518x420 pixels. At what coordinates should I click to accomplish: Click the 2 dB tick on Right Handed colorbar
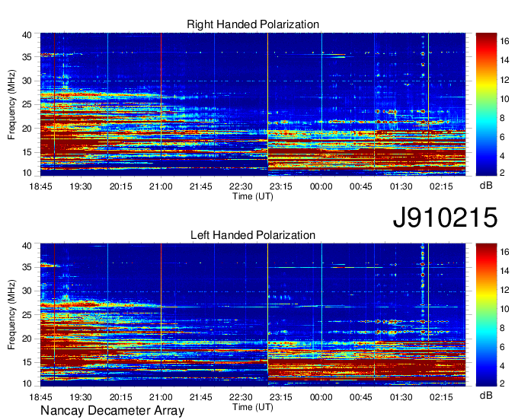[502, 173]
